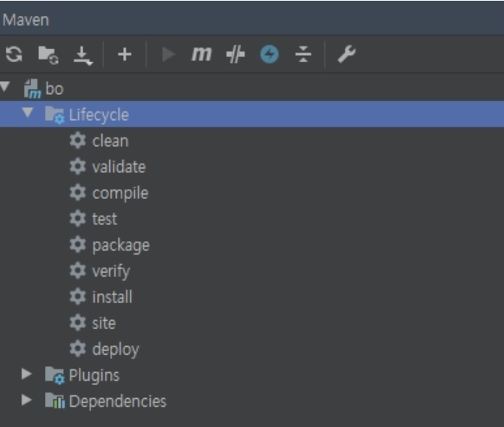Click the Maven panel title
Screen dimensions: 504x427
pos(26,20)
